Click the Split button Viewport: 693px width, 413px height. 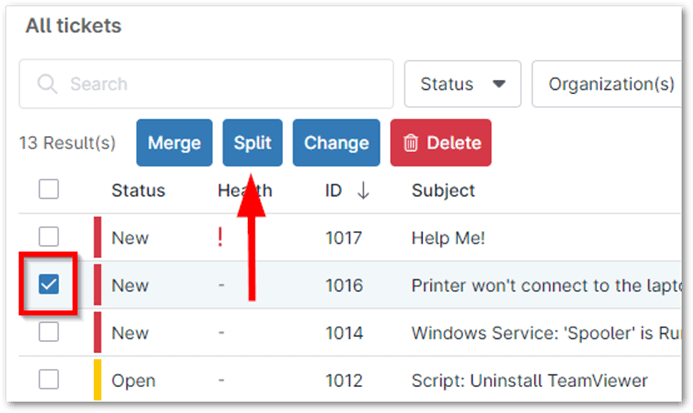click(x=253, y=143)
